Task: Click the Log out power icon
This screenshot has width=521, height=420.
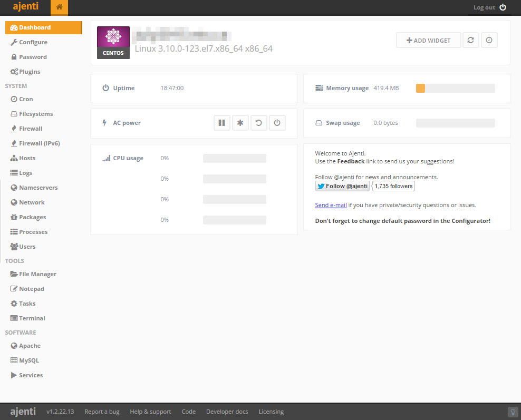Action: [x=503, y=7]
